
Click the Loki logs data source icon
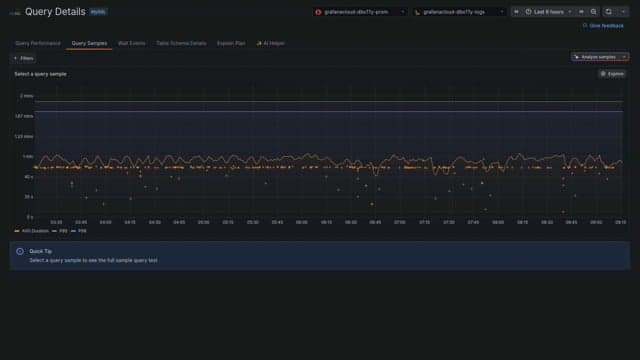point(418,12)
